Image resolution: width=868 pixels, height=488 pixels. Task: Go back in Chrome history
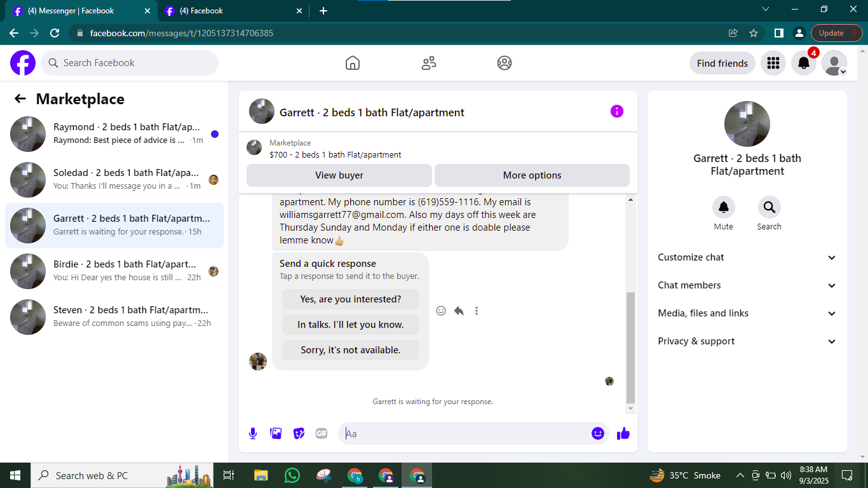[14, 33]
